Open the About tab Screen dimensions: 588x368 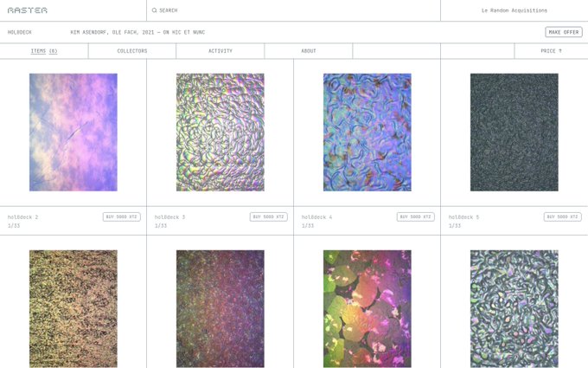pos(308,51)
